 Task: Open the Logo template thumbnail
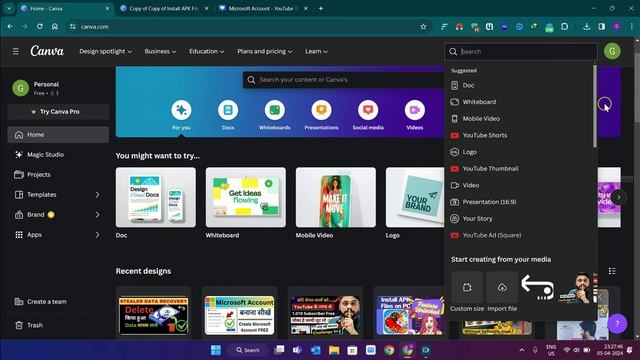click(x=415, y=198)
